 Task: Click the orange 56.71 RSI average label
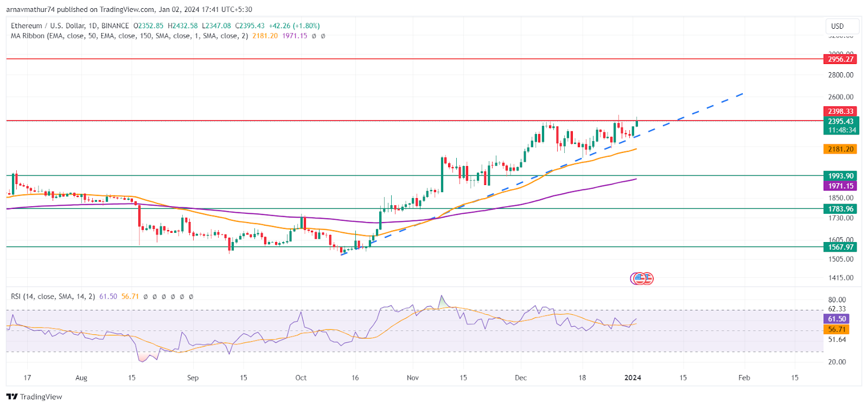point(837,329)
